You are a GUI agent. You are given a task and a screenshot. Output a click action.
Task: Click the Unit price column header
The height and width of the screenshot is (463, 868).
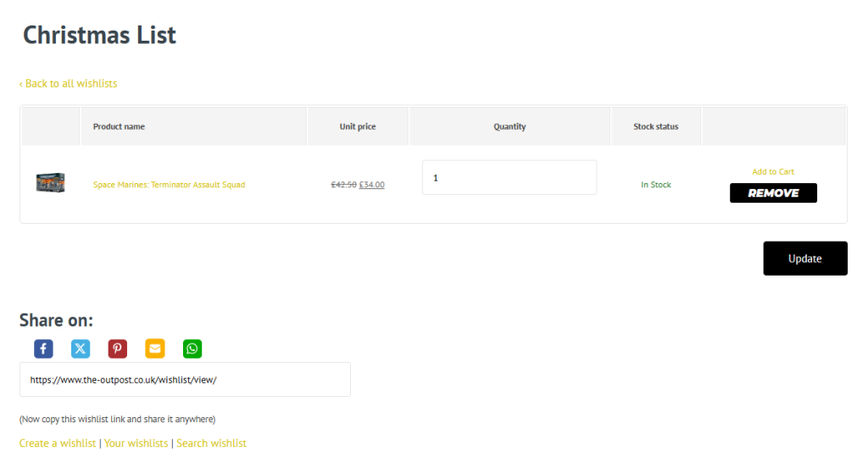358,126
